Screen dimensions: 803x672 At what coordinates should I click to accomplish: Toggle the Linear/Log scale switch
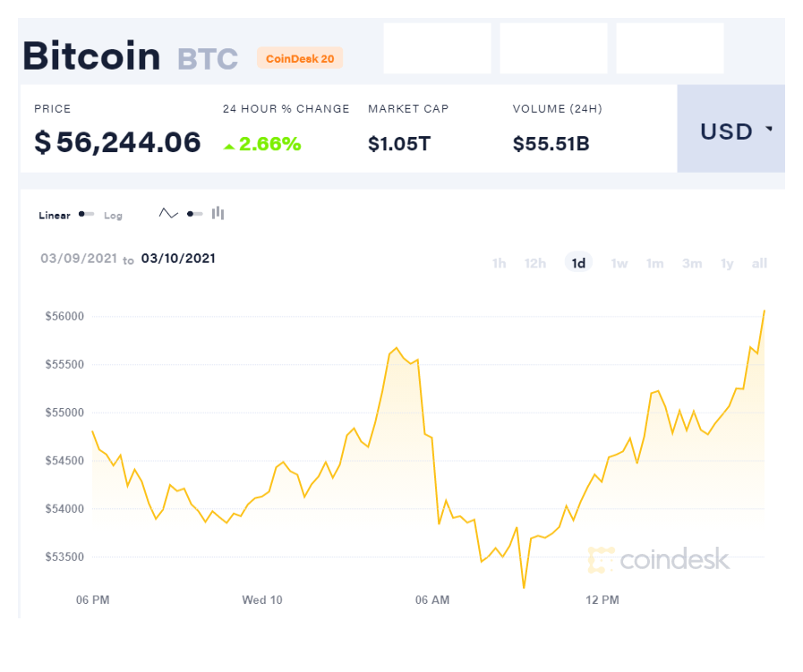point(86,214)
